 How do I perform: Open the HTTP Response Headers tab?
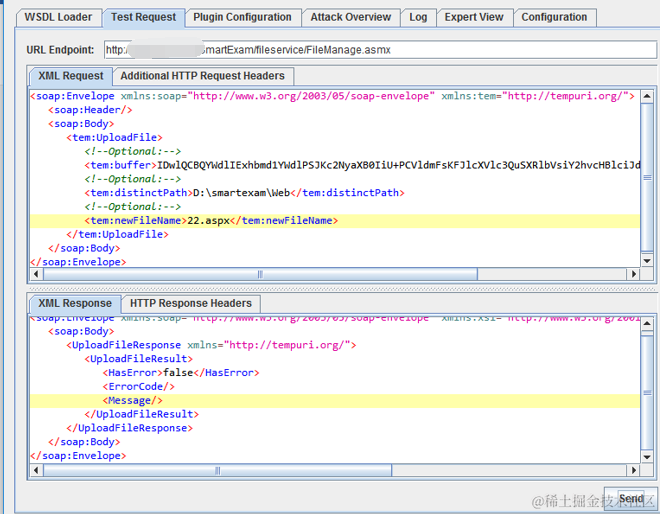click(x=191, y=303)
